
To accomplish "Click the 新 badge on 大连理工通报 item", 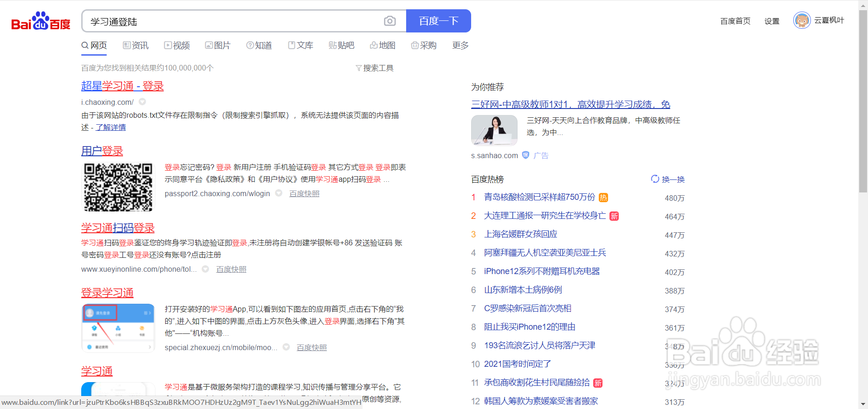I will pos(614,216).
